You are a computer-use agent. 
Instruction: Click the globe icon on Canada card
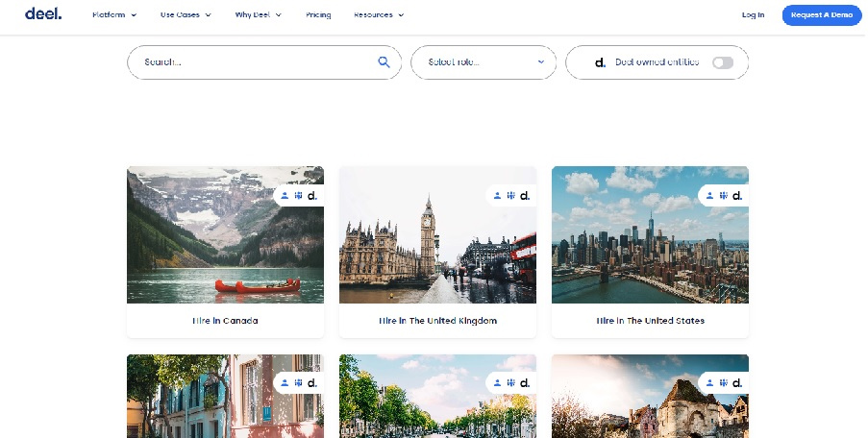[x=298, y=195]
